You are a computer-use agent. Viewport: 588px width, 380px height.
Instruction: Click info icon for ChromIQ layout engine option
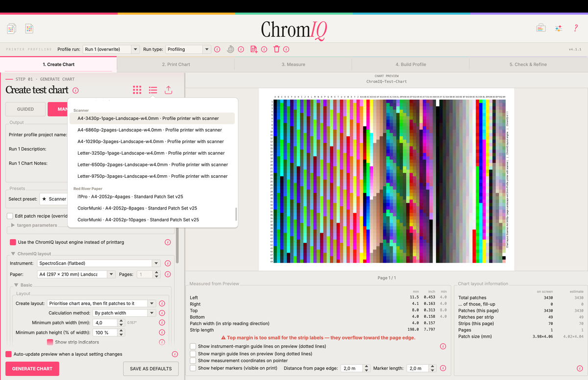click(168, 242)
